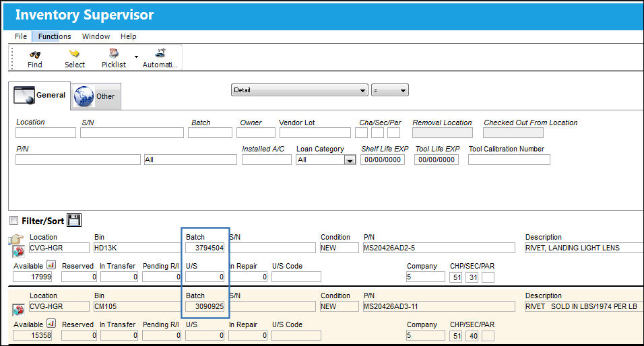Click the Automati... toolbar icon

click(x=160, y=53)
